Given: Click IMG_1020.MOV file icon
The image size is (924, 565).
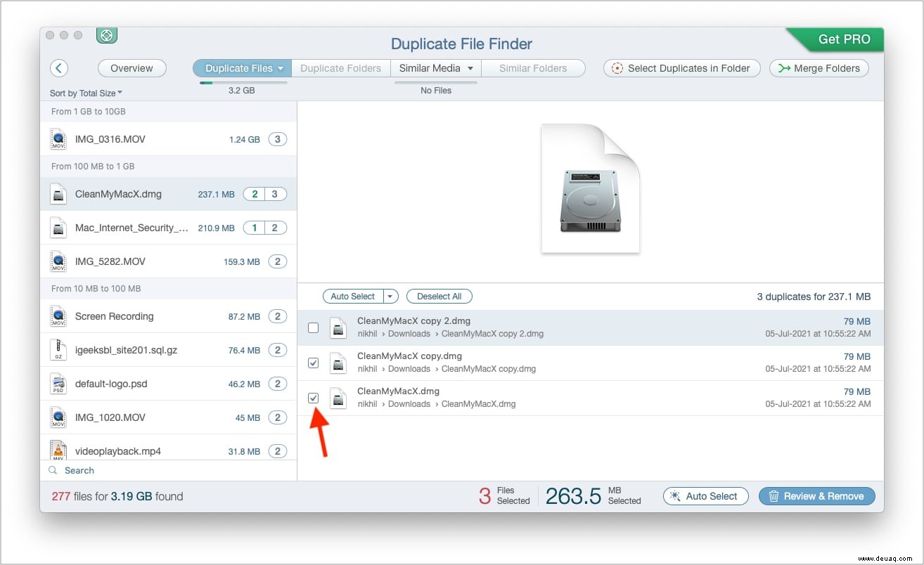Looking at the screenshot, I should (x=58, y=417).
